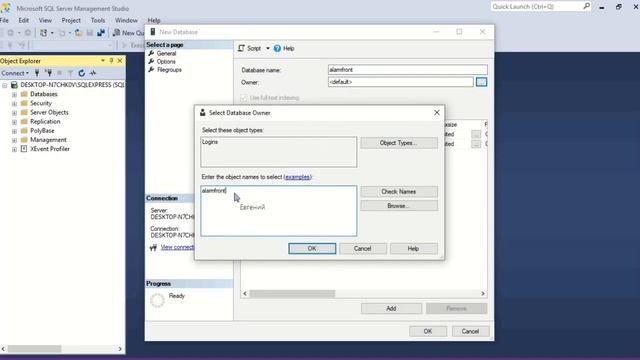Expand the Replication node

(14, 122)
